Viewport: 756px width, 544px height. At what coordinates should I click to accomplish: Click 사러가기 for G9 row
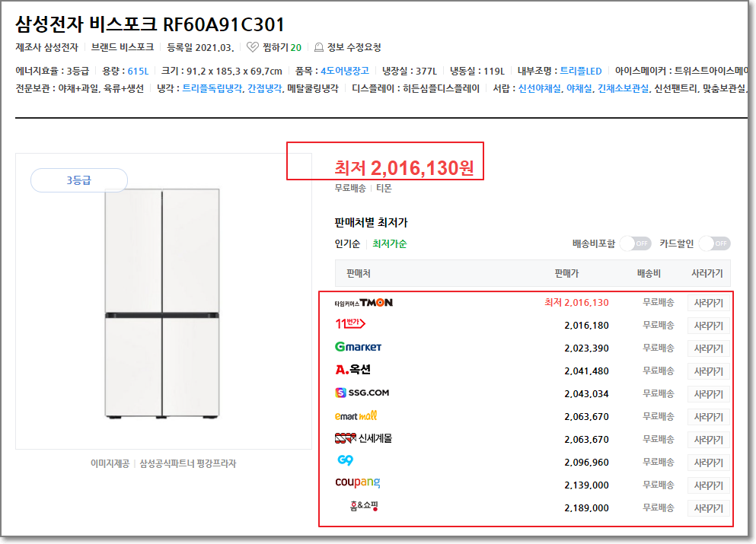[708, 463]
